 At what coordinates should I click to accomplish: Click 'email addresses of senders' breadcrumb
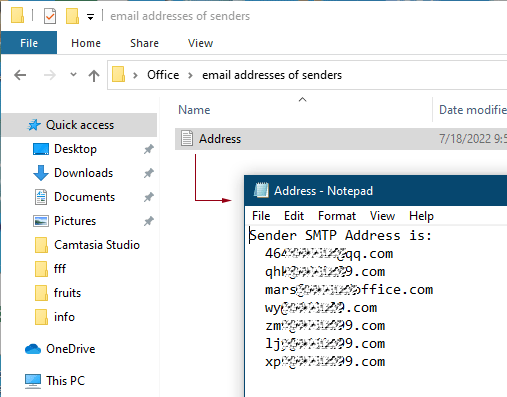point(272,75)
